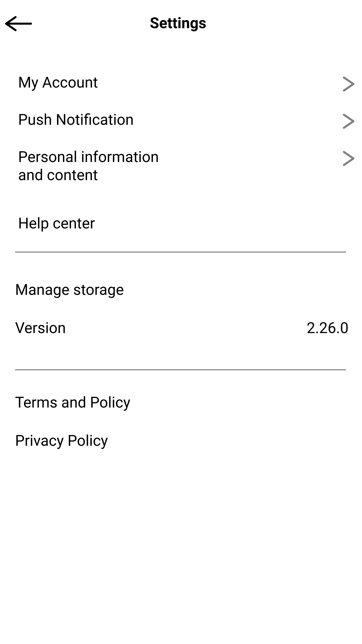This screenshot has width=362, height=644.
Task: Click the Version label
Action: pos(40,328)
